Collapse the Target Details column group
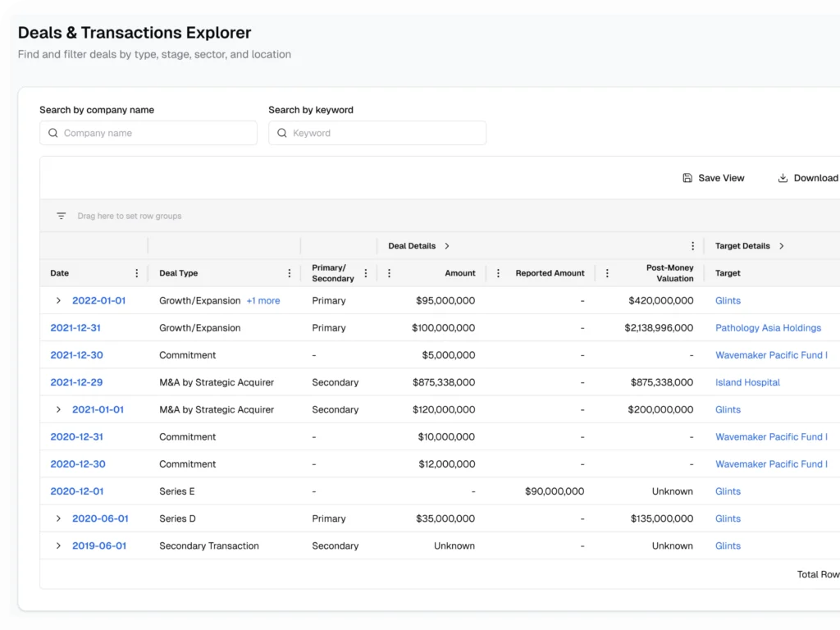The image size is (840, 630). pyautogui.click(x=781, y=245)
